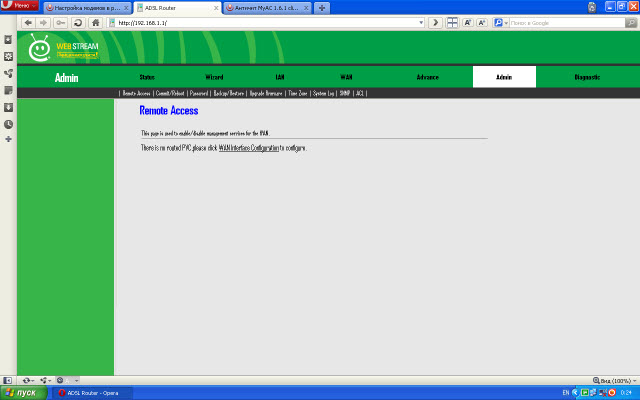Open the Commit/Reboot submenu link
The image size is (640, 400).
169,93
